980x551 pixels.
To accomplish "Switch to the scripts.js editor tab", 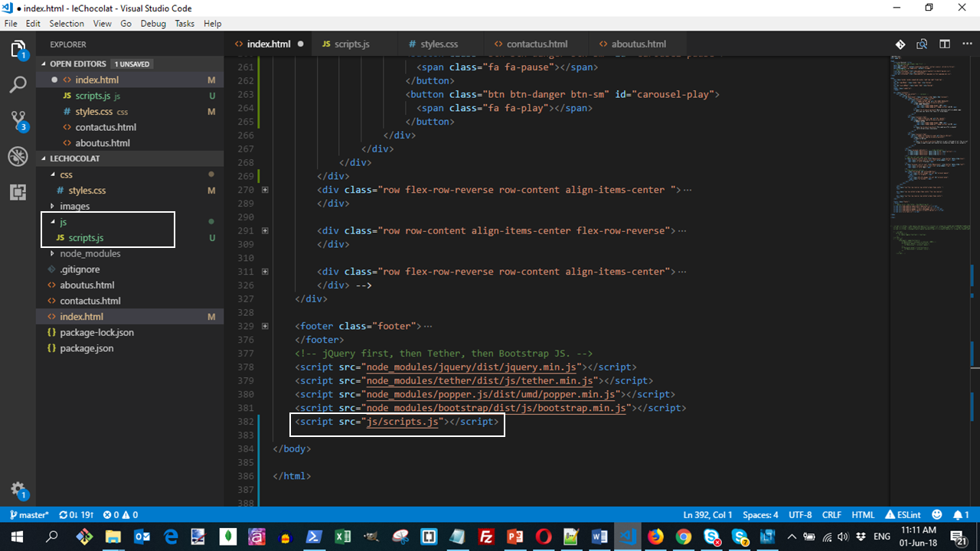I will point(353,44).
